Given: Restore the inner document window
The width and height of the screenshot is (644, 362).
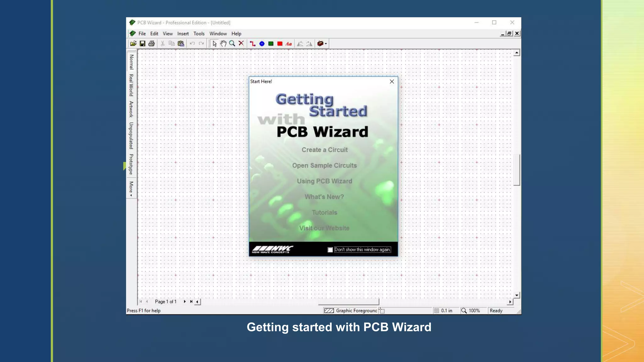Looking at the screenshot, I should [509, 34].
